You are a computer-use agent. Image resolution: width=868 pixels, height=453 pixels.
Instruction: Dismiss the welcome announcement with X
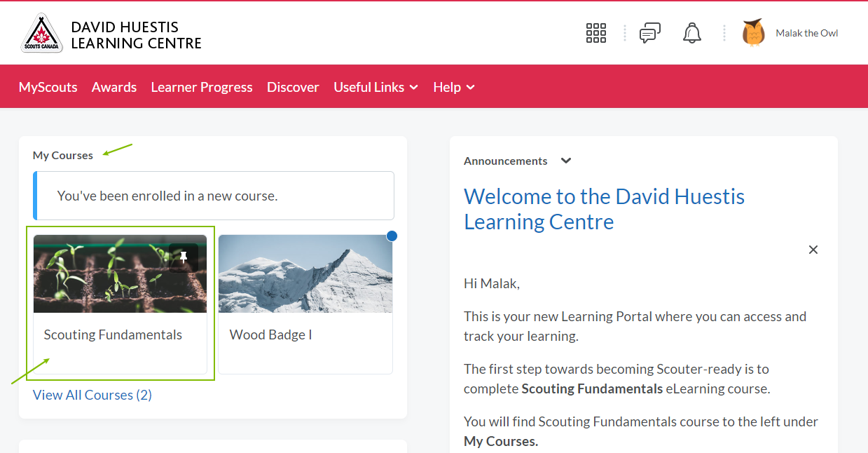(x=813, y=250)
